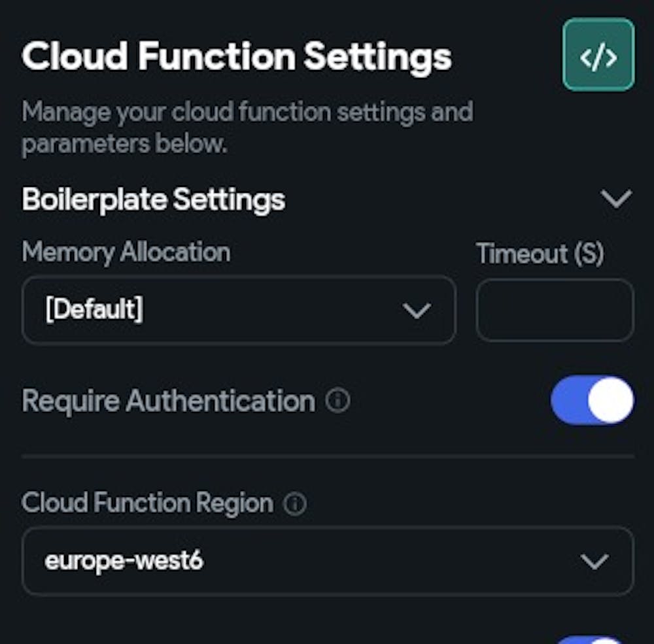The height and width of the screenshot is (644, 654).
Task: Click the Memory Allocation dropdown arrow
Action: [417, 311]
